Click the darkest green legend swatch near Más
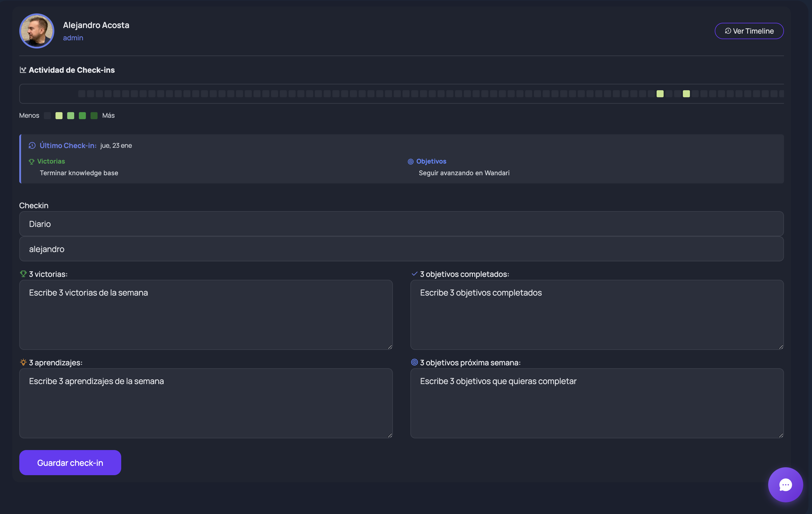Screen dimensions: 812x514 pos(94,116)
